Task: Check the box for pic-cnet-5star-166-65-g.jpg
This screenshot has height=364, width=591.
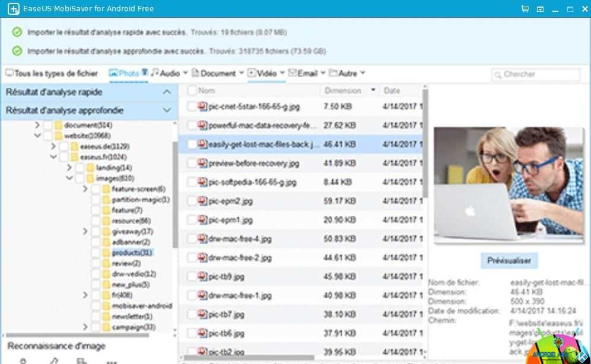Action: pyautogui.click(x=192, y=107)
